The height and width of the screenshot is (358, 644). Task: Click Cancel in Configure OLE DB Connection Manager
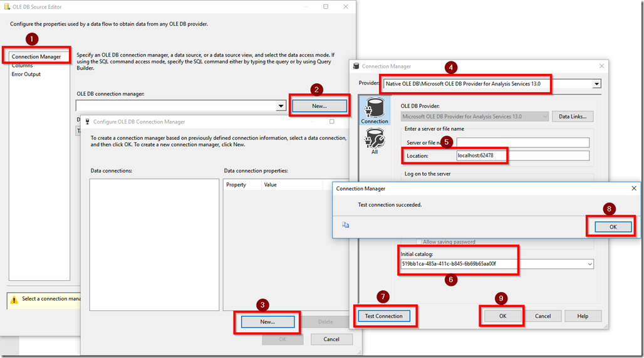tap(331, 339)
